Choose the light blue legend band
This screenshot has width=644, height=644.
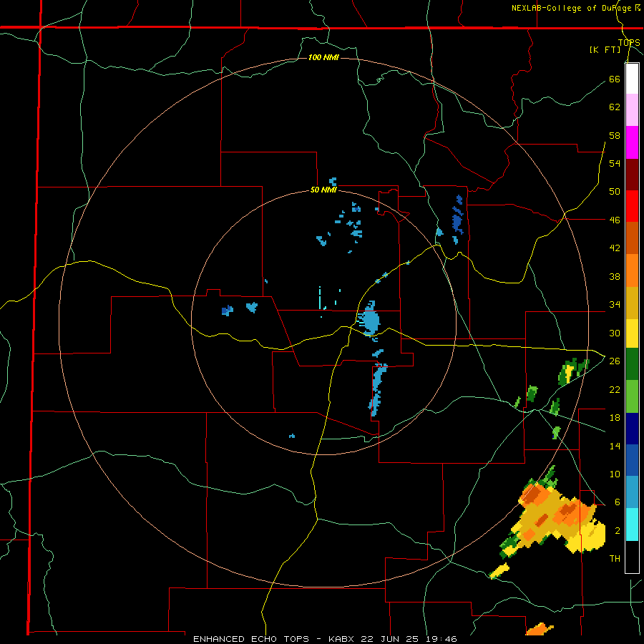pyautogui.click(x=632, y=492)
